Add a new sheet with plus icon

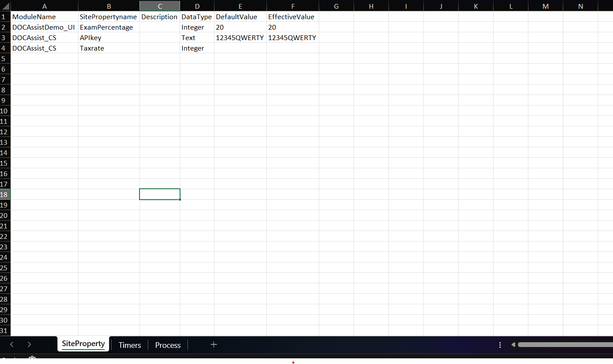pyautogui.click(x=214, y=344)
